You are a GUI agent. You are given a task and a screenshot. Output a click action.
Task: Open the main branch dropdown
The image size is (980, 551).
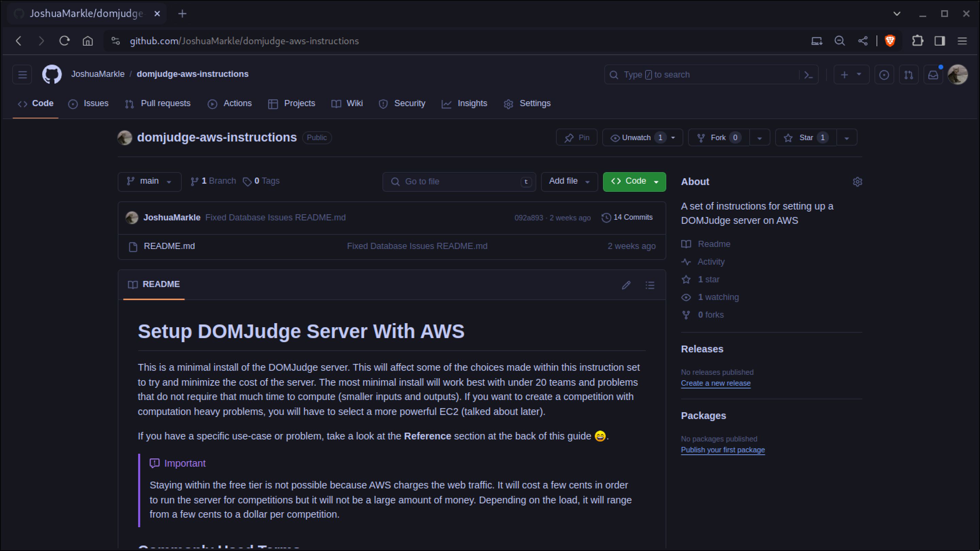(149, 181)
